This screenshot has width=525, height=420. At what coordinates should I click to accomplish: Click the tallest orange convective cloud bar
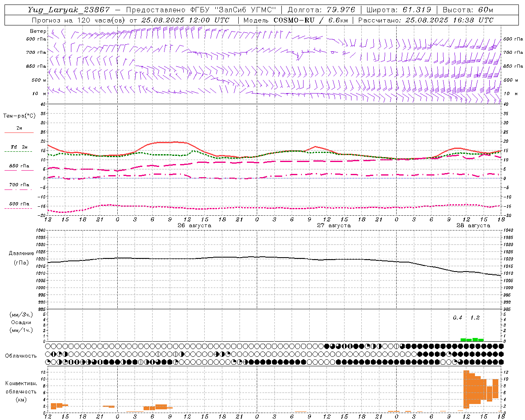[466, 389]
